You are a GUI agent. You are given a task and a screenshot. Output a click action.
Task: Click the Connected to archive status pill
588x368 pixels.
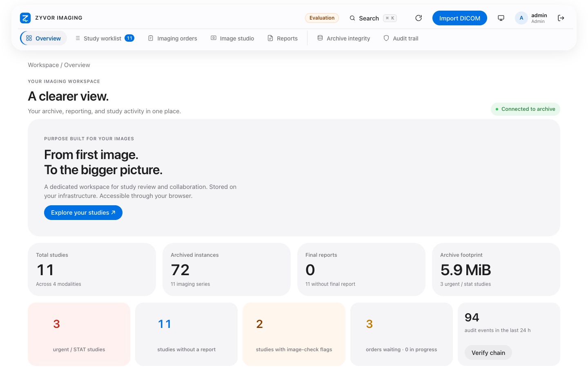525,109
